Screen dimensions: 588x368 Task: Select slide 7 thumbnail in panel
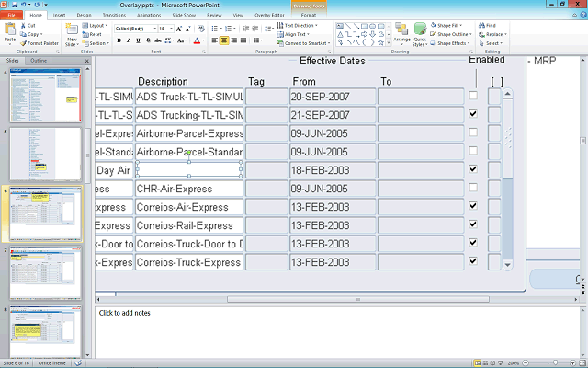45,272
